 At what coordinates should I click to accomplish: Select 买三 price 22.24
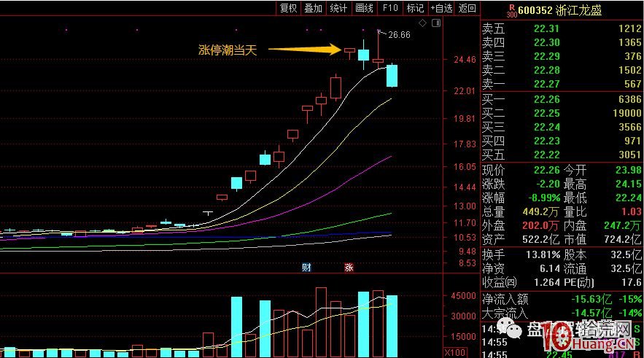[x=546, y=128]
